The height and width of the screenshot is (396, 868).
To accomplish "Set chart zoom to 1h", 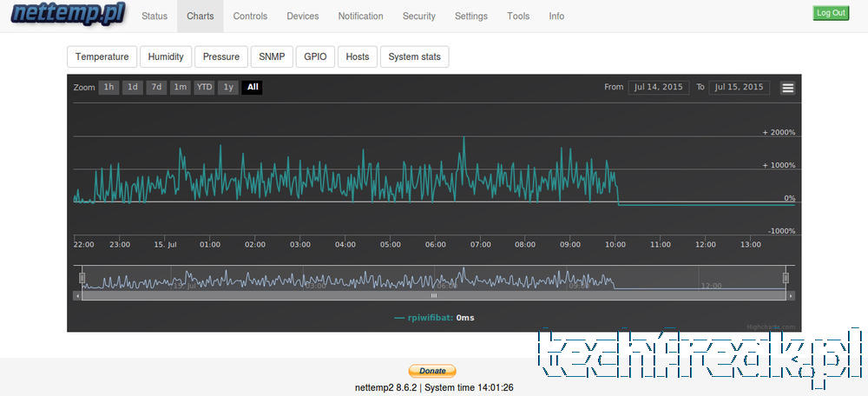I will [109, 87].
